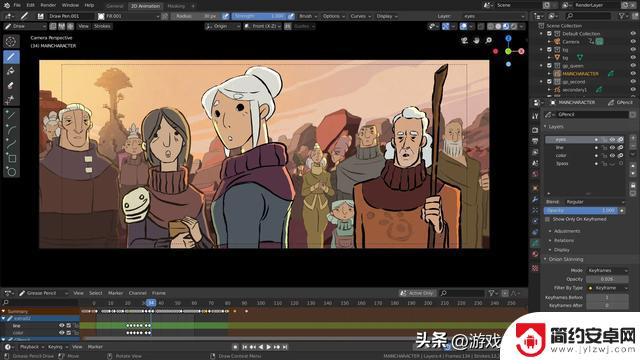Click frame 34 playhead marker
The width and height of the screenshot is (640, 360).
[x=151, y=303]
